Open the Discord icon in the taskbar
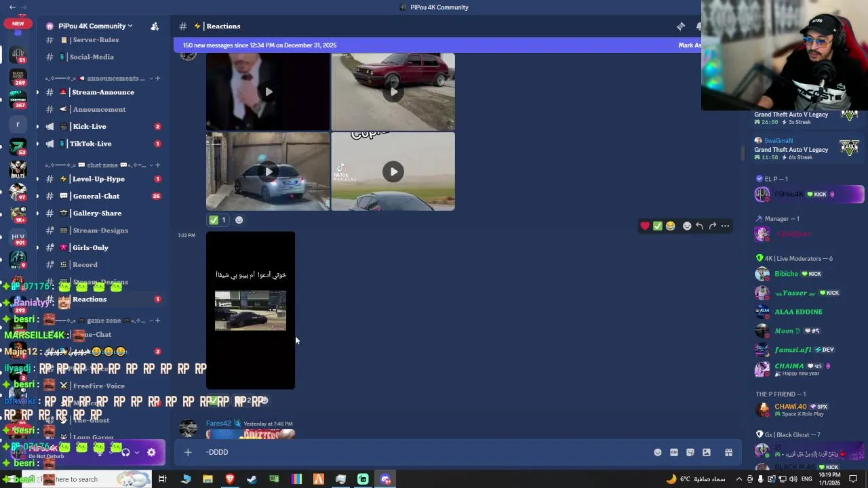Viewport: 868px width, 488px height. tap(385, 479)
